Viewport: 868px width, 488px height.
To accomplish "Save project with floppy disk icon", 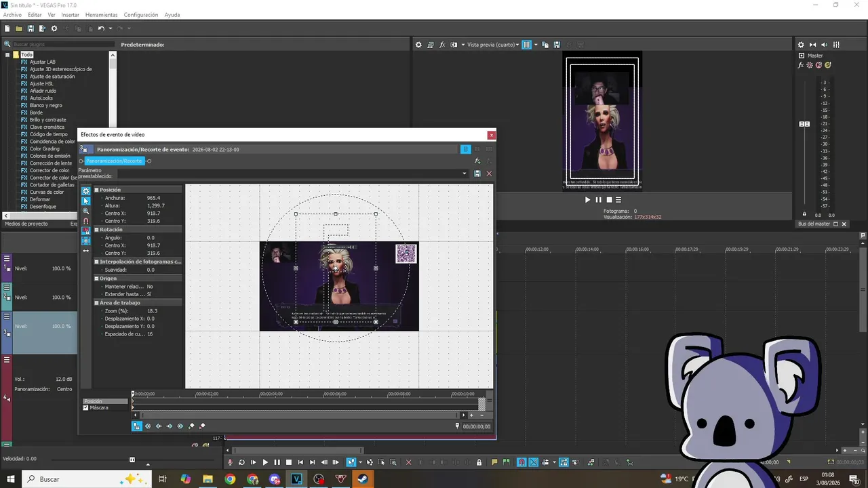I will point(31,28).
